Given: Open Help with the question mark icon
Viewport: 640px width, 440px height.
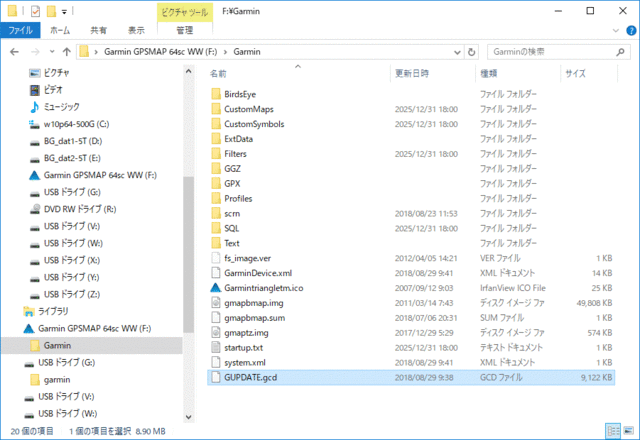Looking at the screenshot, I should point(631,31).
